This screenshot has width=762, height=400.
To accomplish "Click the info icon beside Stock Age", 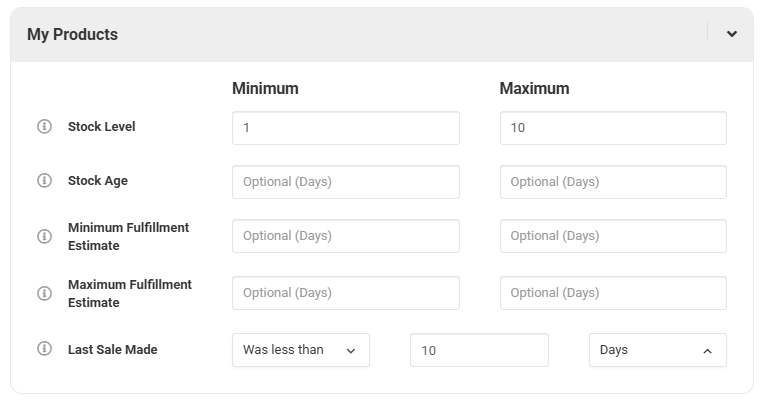I will click(x=44, y=181).
